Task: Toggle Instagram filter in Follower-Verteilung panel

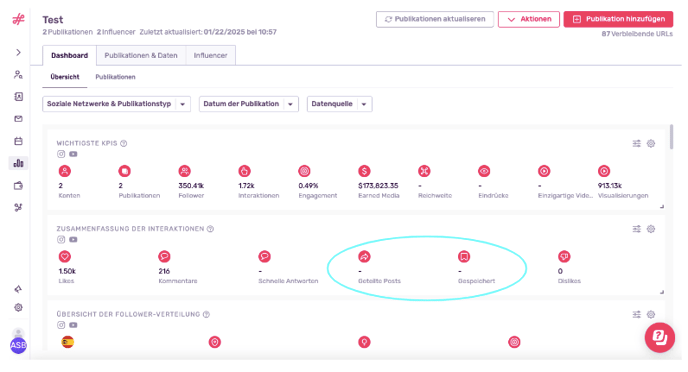Action: [61, 325]
